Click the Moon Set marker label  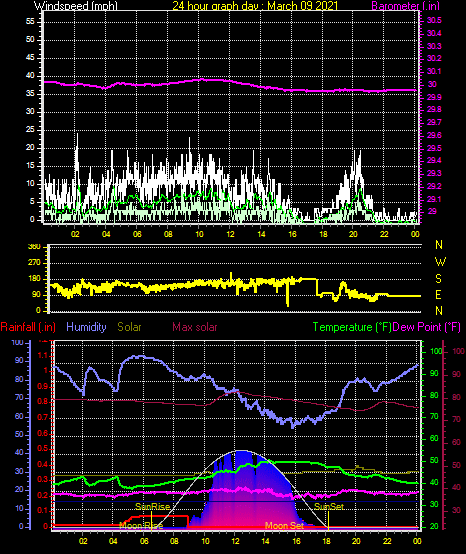(284, 526)
